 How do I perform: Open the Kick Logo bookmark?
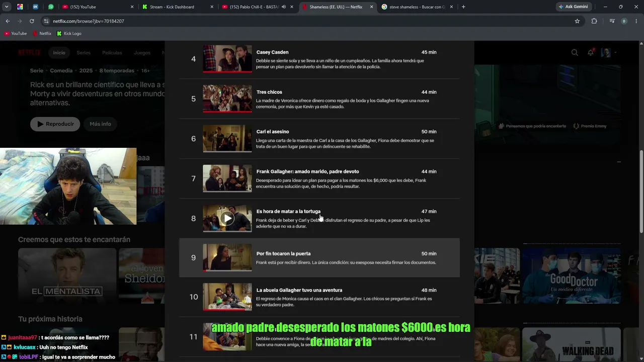[69, 34]
